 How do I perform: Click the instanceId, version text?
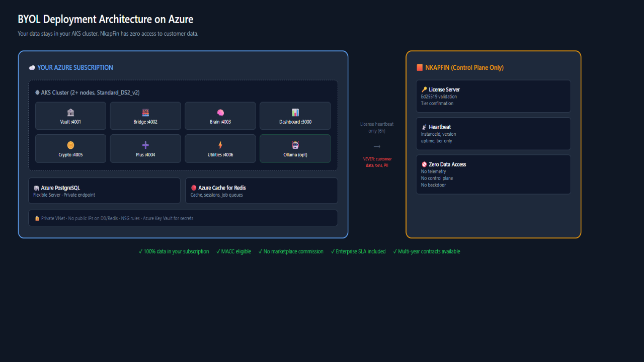439,134
